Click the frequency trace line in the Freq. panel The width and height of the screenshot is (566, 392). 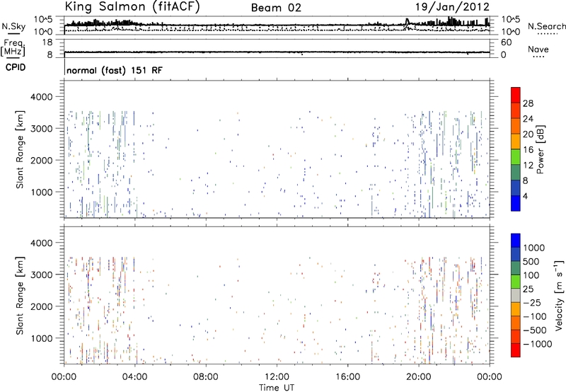pos(277,52)
